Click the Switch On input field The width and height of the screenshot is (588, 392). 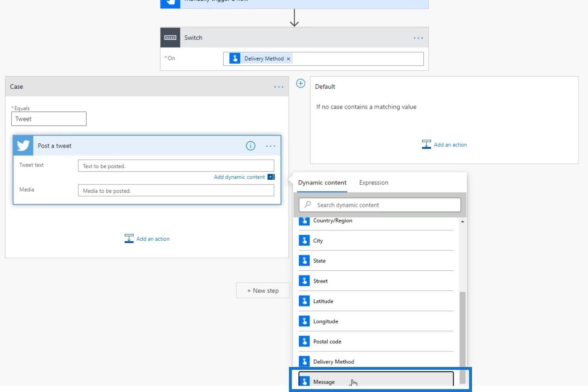pos(323,59)
